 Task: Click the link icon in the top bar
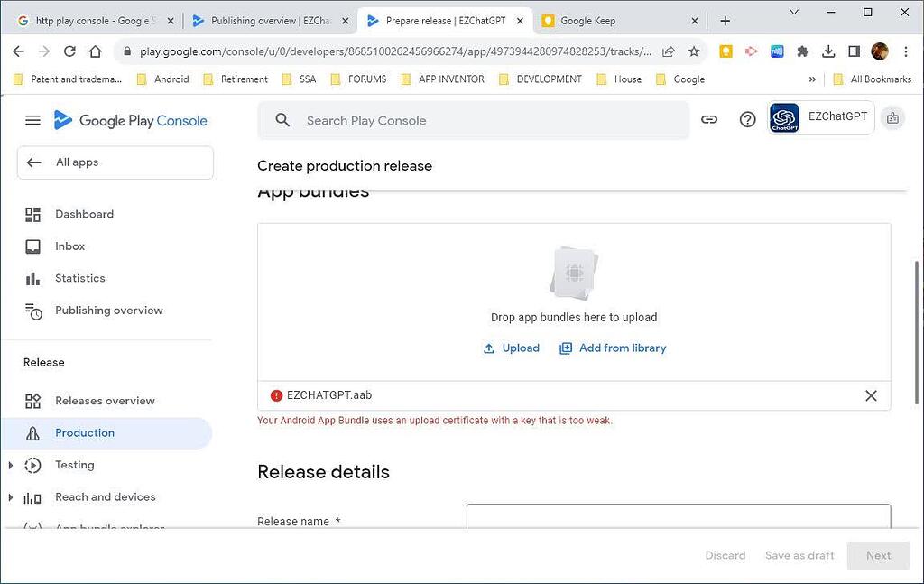(x=709, y=118)
